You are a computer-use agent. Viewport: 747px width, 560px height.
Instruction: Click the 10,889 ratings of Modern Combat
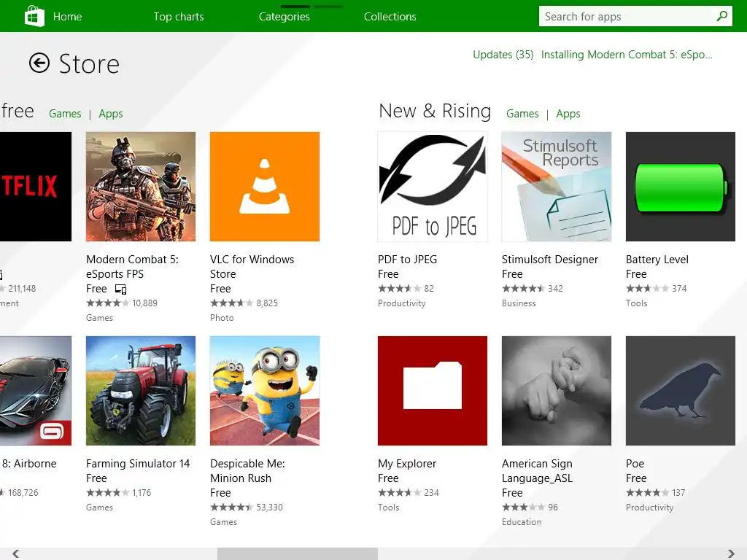pyautogui.click(x=145, y=303)
